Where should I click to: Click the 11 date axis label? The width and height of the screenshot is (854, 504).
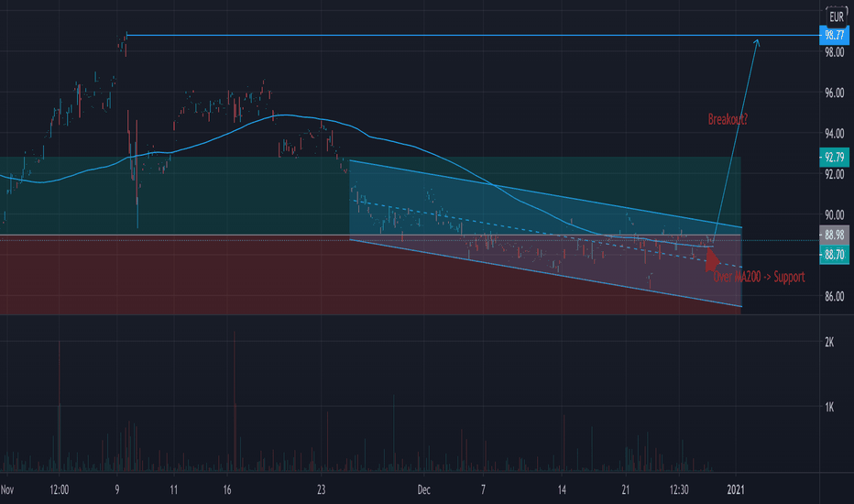(x=174, y=489)
